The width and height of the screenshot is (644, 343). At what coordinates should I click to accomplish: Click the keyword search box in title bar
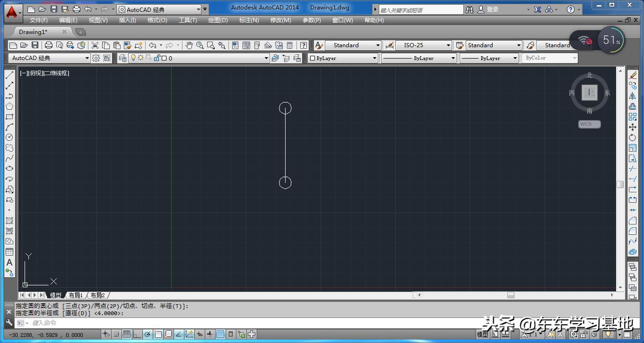coord(421,10)
